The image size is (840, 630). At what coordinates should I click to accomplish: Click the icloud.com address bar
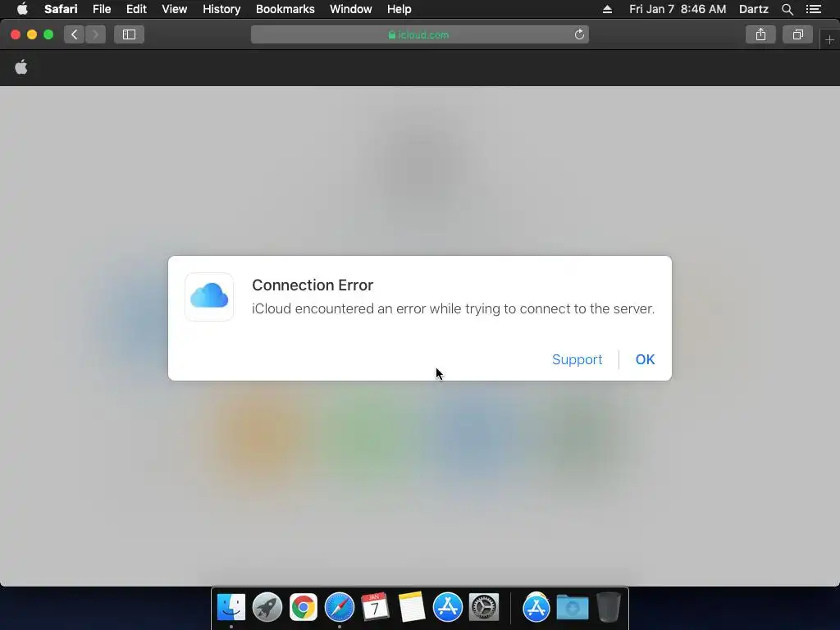pos(419,34)
